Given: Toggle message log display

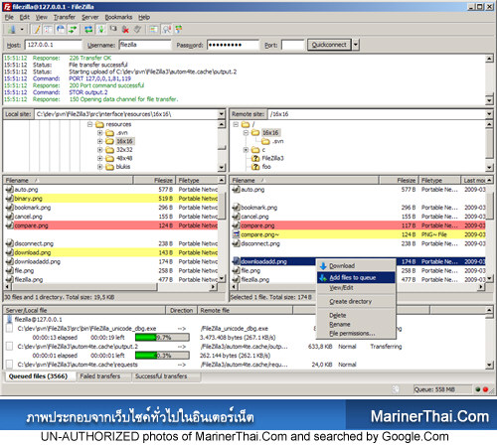Looking at the screenshot, I should tap(37, 30).
